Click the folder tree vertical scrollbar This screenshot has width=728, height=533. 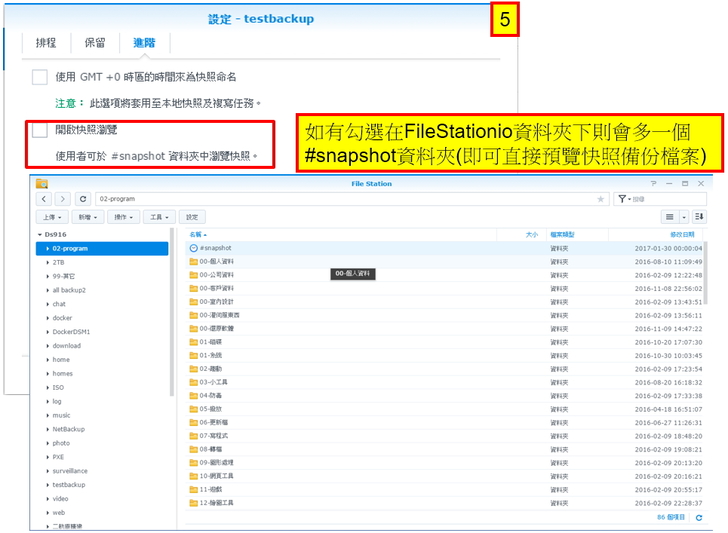pos(172,312)
